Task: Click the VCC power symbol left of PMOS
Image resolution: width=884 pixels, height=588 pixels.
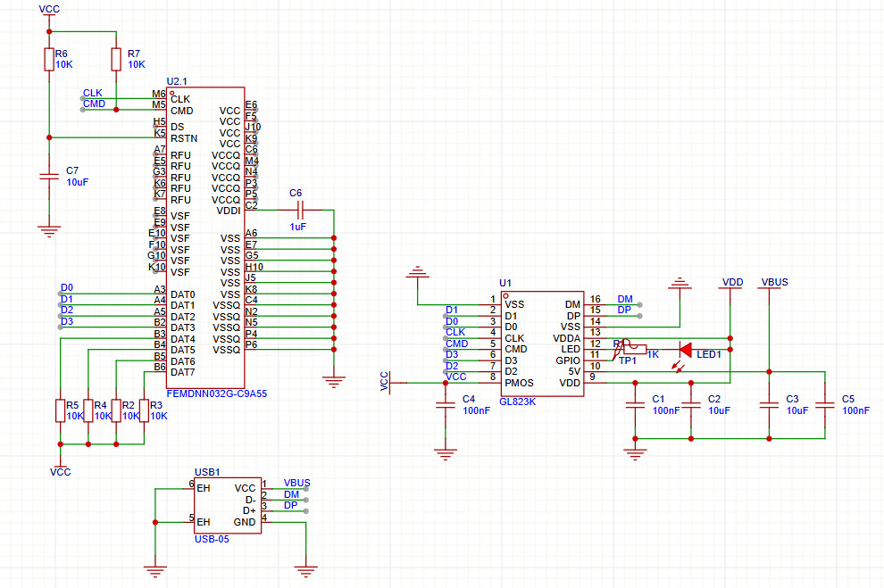Action: point(386,382)
